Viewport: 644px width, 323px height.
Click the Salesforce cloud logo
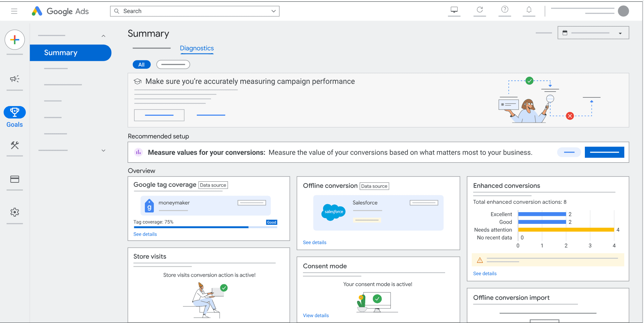[333, 212]
